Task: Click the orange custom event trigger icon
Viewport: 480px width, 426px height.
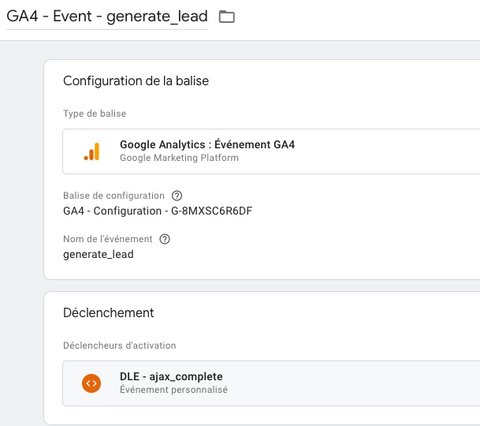Action: [x=91, y=383]
